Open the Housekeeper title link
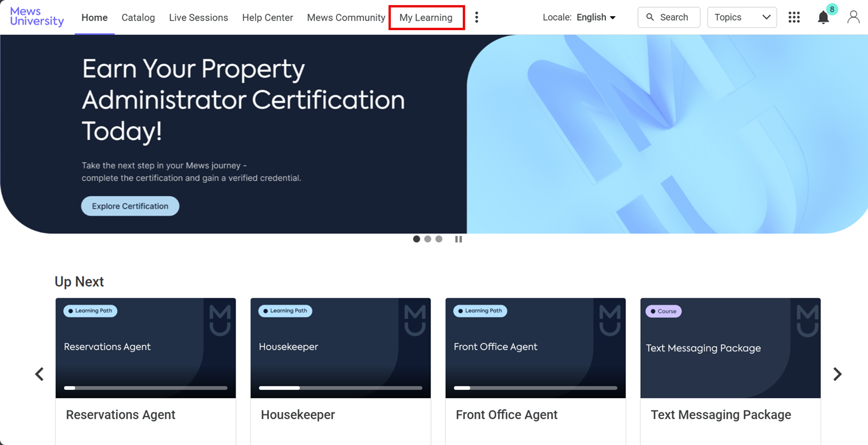868x445 pixels. [x=298, y=415]
